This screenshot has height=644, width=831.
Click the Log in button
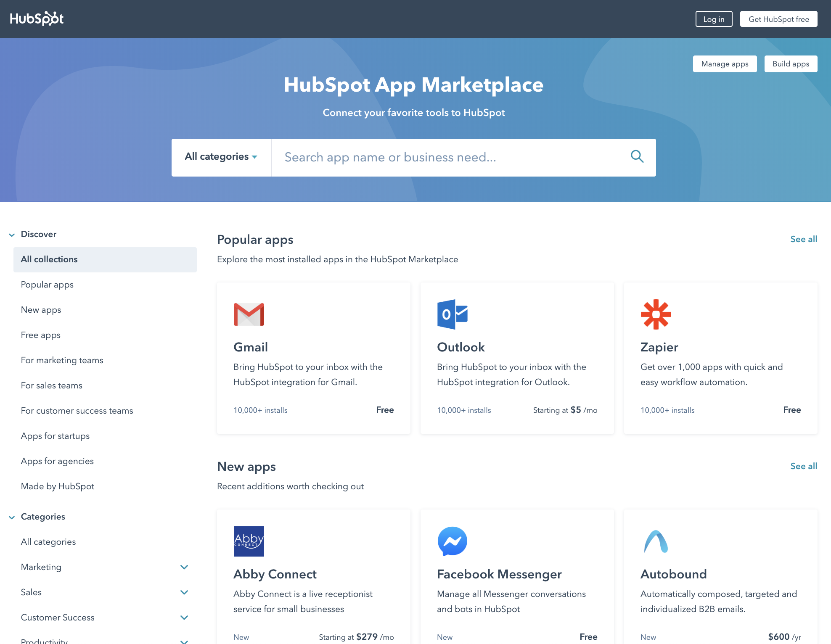click(714, 19)
